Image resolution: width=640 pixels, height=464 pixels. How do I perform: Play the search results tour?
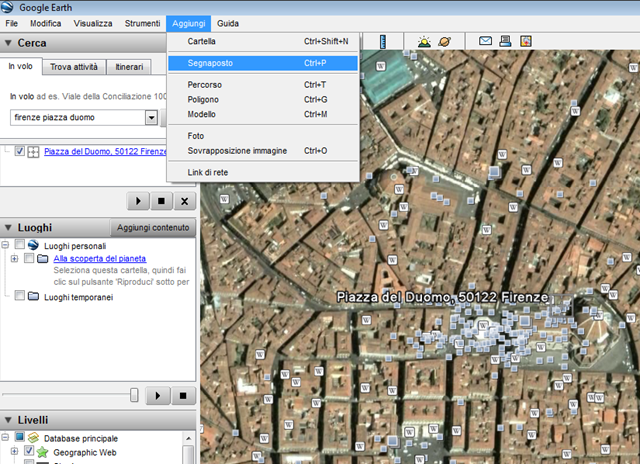pos(138,201)
